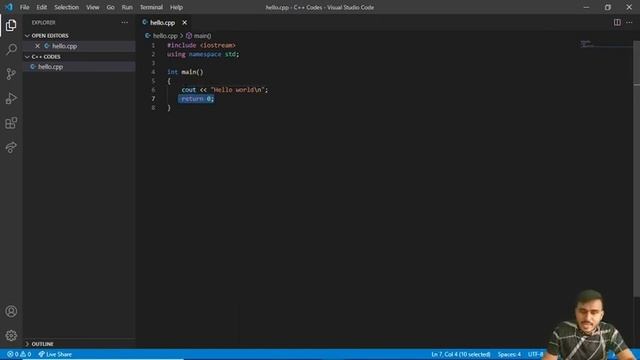Open the Extensions view icon
640x360 pixels.
[11, 123]
